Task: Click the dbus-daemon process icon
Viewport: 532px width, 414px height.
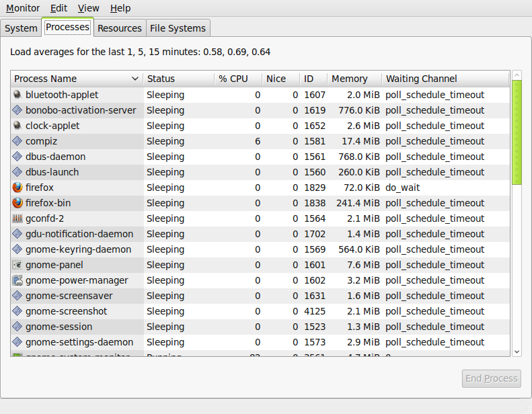Action: (17, 157)
